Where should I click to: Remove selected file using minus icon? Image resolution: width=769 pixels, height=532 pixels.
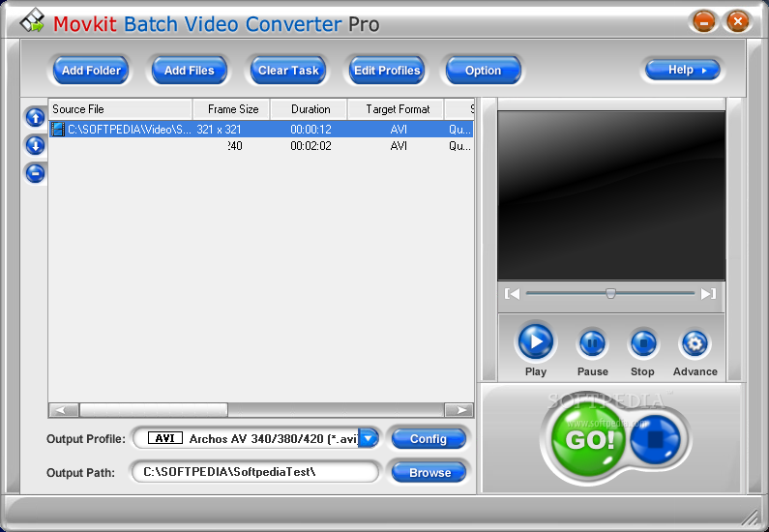click(36, 173)
